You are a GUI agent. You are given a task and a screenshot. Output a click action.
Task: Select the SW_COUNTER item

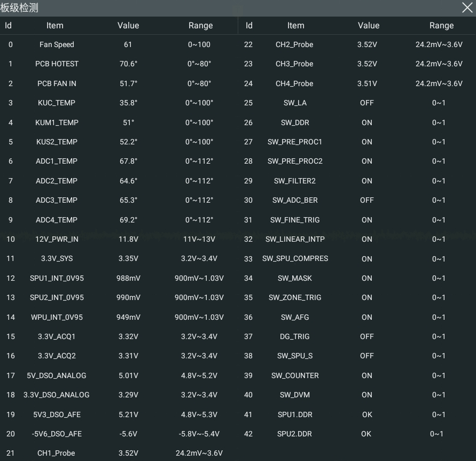coord(295,375)
